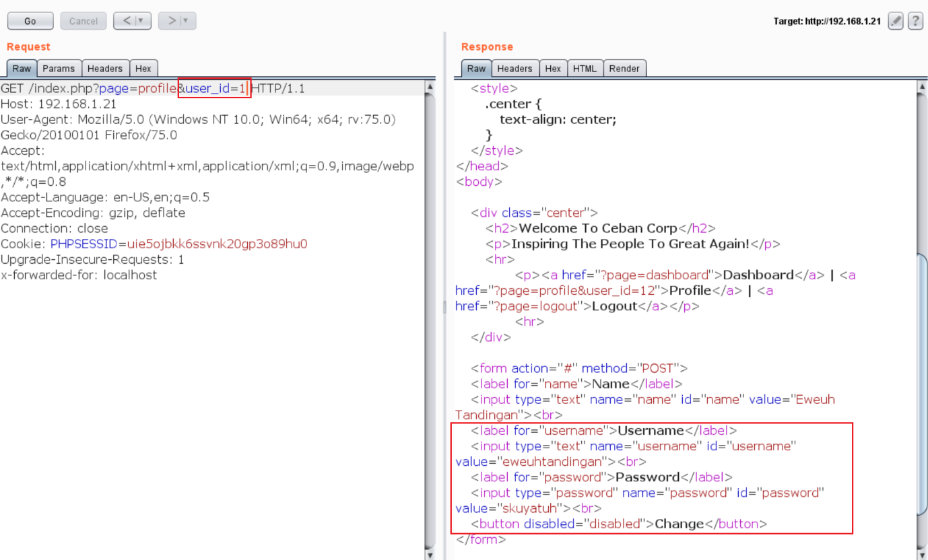928x560 pixels.
Task: View the Response HTML tab
Action: pos(585,69)
